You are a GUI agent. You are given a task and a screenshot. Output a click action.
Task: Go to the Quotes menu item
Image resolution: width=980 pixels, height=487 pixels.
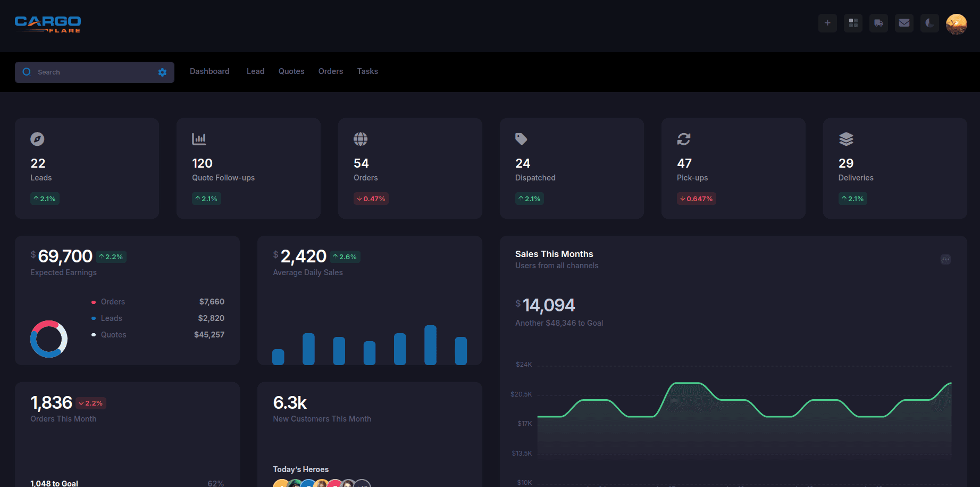tap(291, 71)
